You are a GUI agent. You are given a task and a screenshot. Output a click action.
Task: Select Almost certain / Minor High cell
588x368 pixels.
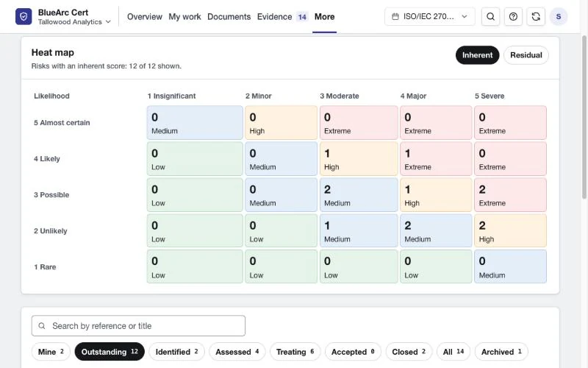[x=281, y=122]
